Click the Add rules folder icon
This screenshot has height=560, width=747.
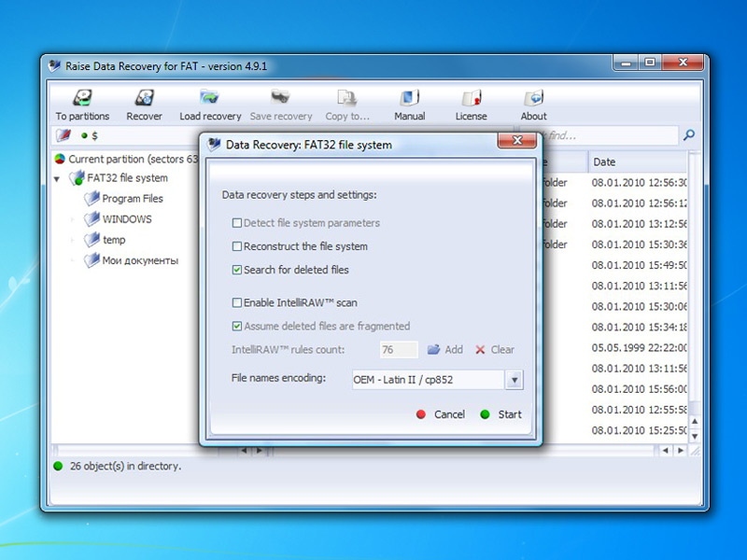pyautogui.click(x=433, y=349)
